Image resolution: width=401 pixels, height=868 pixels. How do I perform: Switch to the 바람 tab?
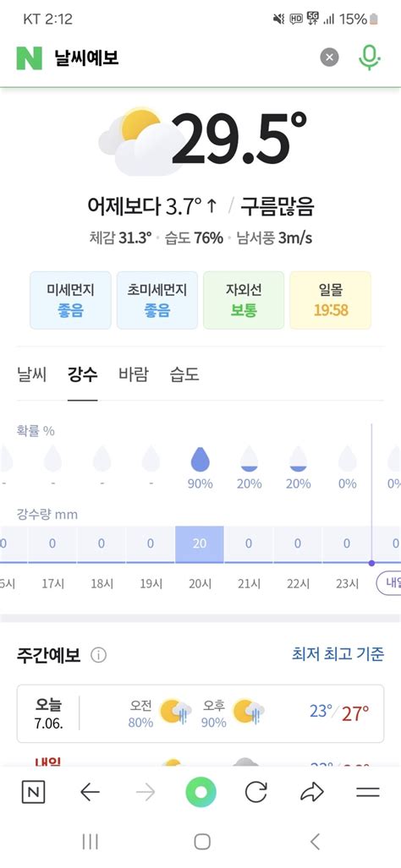pos(134,374)
